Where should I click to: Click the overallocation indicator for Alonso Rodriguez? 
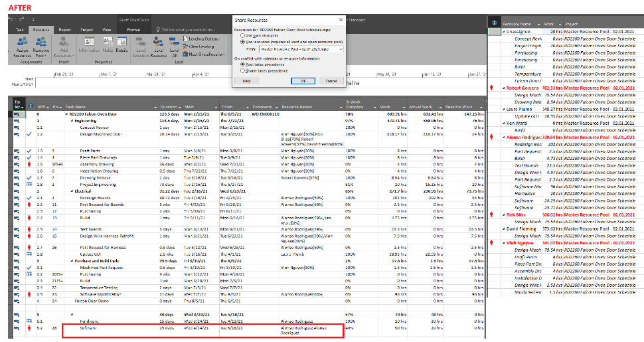pyautogui.click(x=491, y=137)
